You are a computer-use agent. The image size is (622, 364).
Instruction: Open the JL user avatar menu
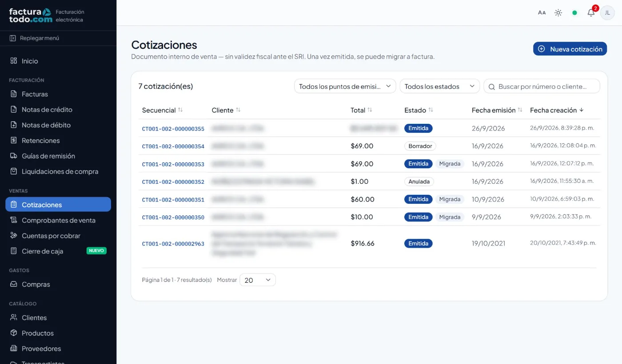(x=607, y=13)
